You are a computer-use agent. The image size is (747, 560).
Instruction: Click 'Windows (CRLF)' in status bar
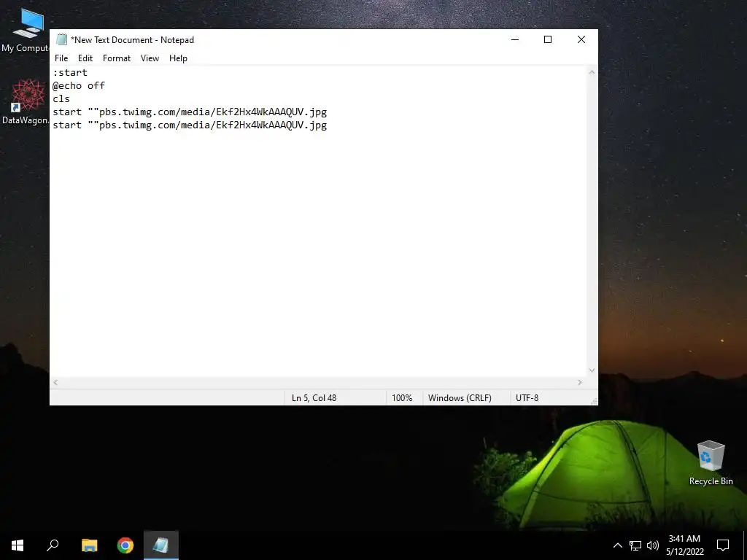(x=460, y=397)
